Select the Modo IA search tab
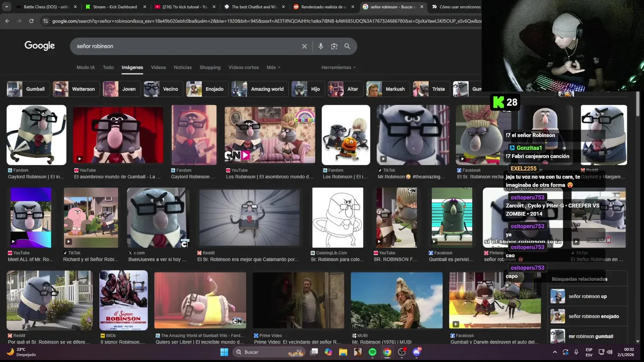 86,67
